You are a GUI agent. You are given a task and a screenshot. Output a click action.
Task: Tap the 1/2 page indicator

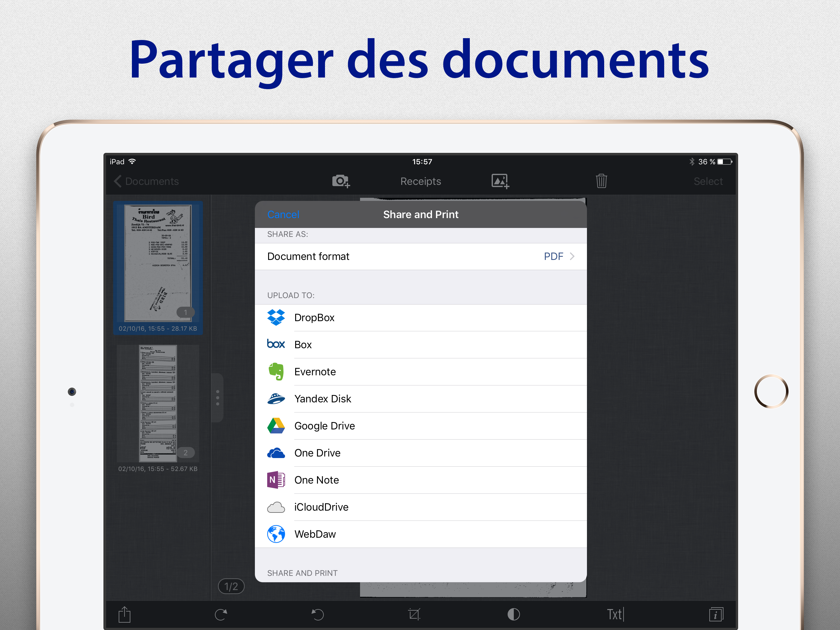(x=231, y=586)
